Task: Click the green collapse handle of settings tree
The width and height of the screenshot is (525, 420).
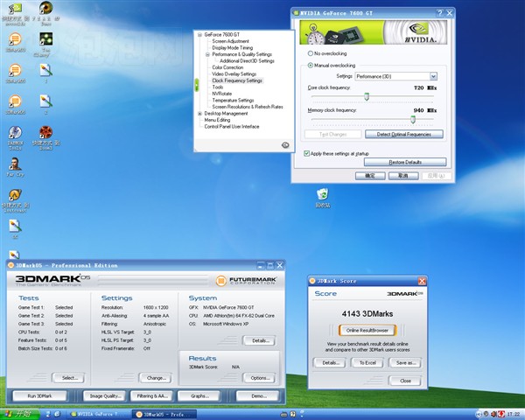Action: point(197,85)
